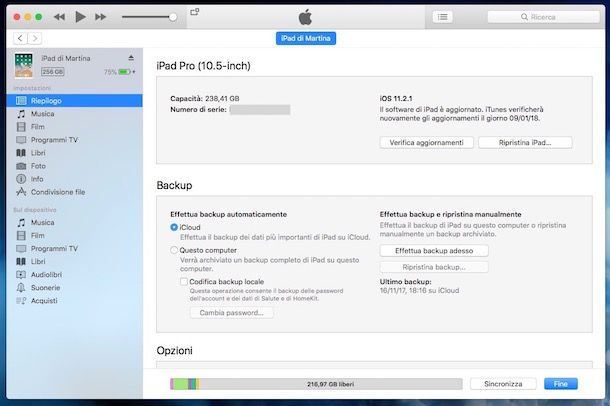This screenshot has width=610, height=406.
Task: Open the AirPlay output icon
Action: [195, 12]
